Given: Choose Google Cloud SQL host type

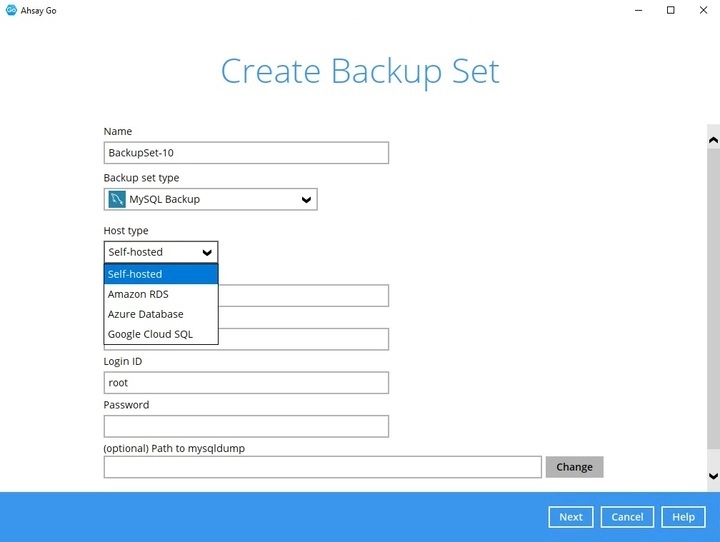Looking at the screenshot, I should [x=161, y=334].
